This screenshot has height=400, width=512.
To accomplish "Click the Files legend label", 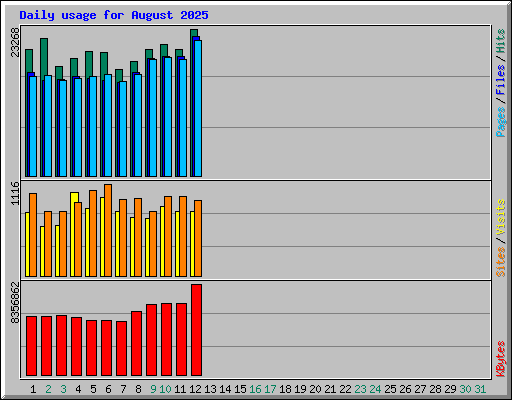I will click(501, 80).
